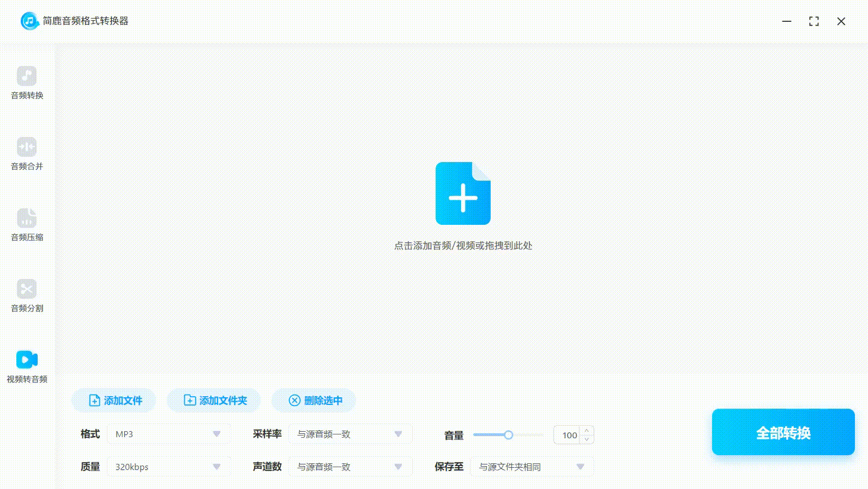The image size is (868, 489).
Task: Open the 音频分割 audio split module
Action: coord(27,296)
